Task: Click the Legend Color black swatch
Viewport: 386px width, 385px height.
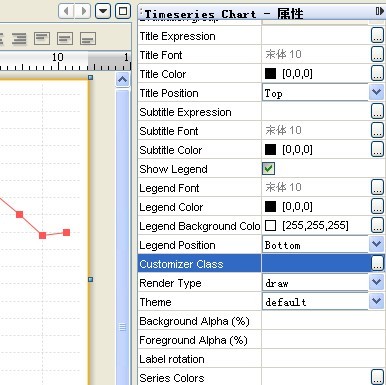Action: 270,206
